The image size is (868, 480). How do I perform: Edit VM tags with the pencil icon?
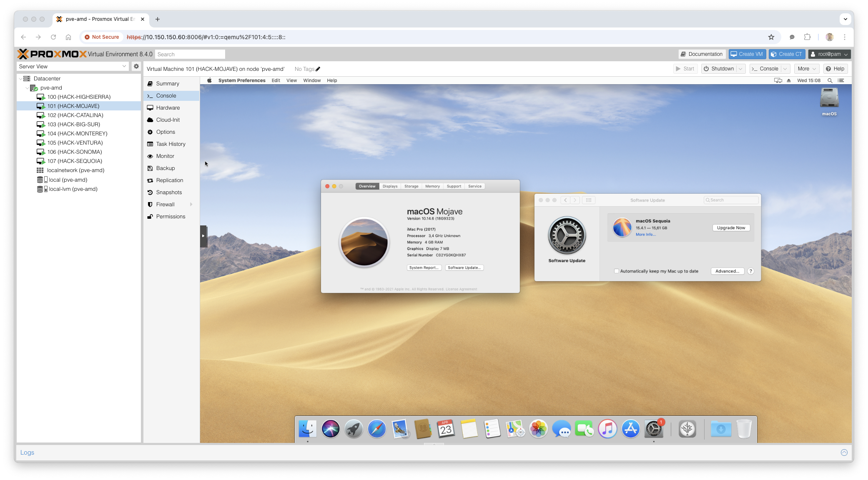tap(318, 69)
